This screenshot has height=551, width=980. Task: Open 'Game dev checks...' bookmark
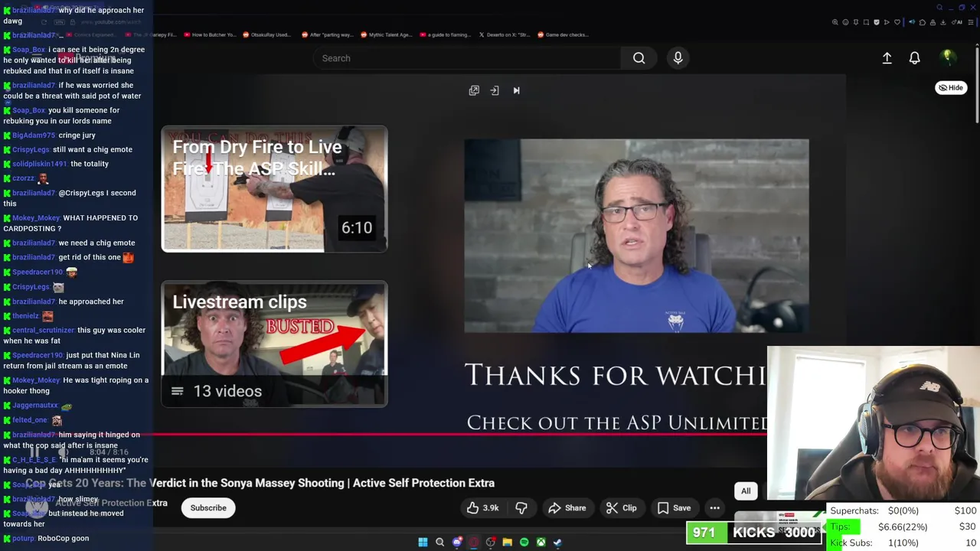click(x=563, y=34)
